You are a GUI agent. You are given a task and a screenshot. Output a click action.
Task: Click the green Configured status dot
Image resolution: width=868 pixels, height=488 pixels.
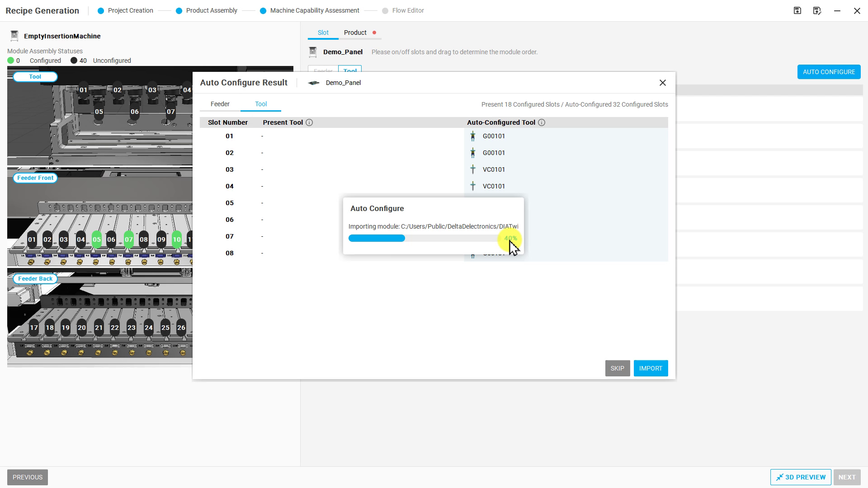(x=11, y=61)
